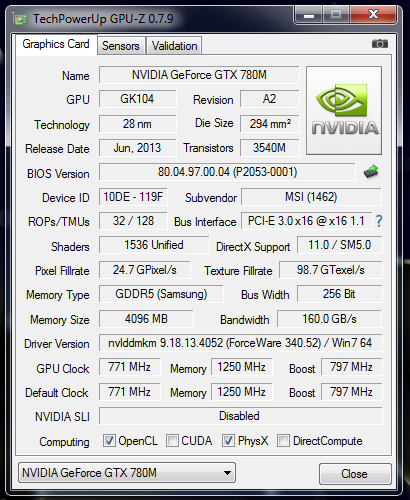Image resolution: width=410 pixels, height=500 pixels.
Task: Click the NVIDIA SLI field showing Disabled
Action: point(240,416)
